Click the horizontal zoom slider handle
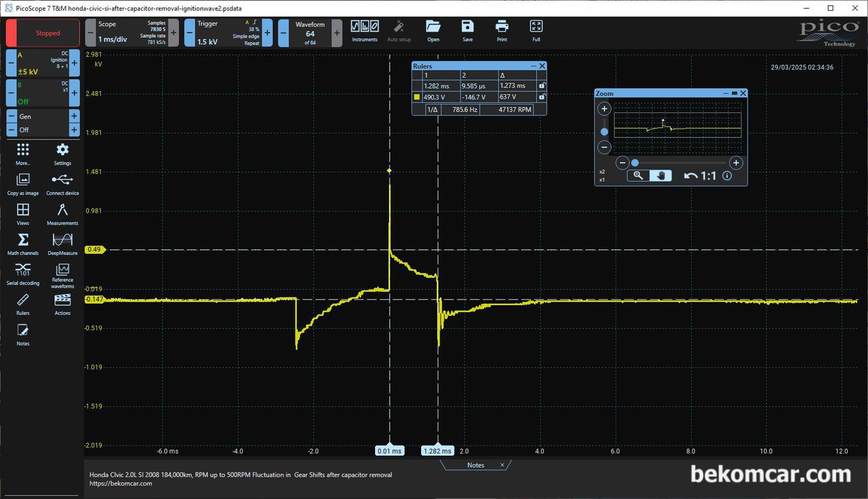Screen dimensions: 868x499 [635, 163]
